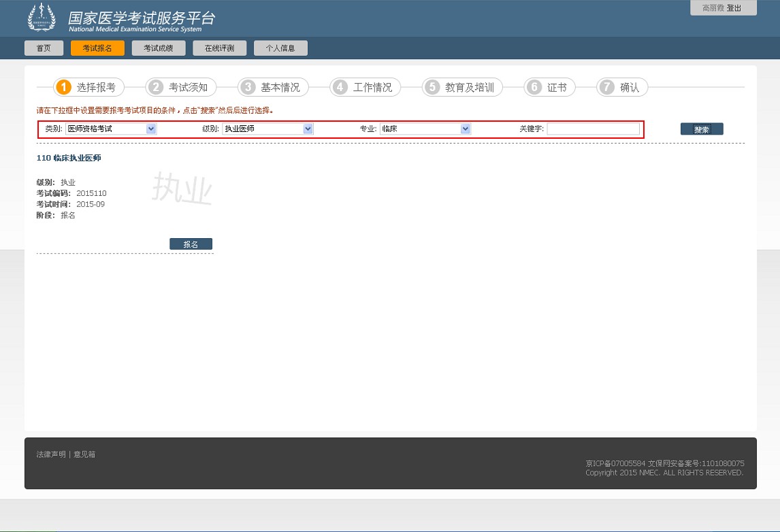Click step 4 circle icon 工作情况

click(x=340, y=87)
